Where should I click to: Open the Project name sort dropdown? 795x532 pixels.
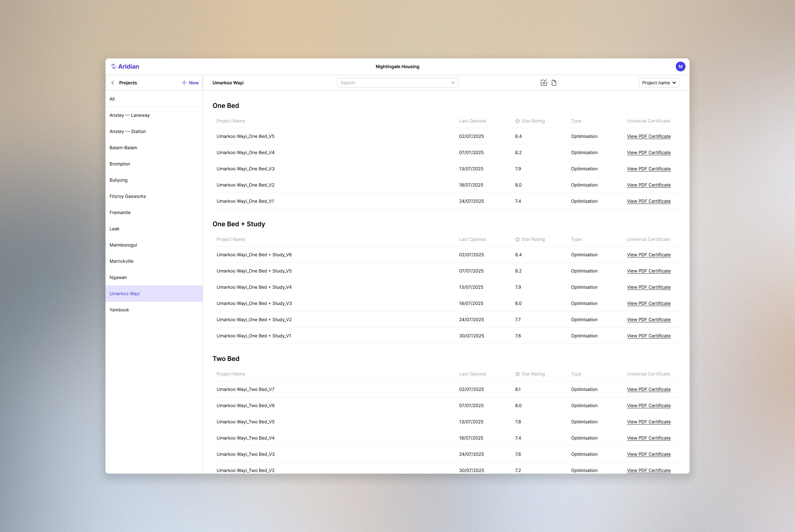tap(659, 83)
